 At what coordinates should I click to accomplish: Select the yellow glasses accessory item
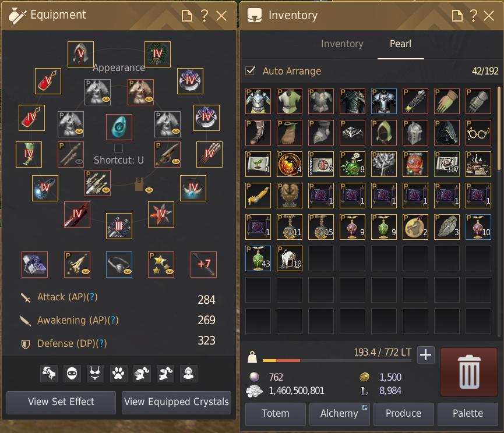pos(478,133)
